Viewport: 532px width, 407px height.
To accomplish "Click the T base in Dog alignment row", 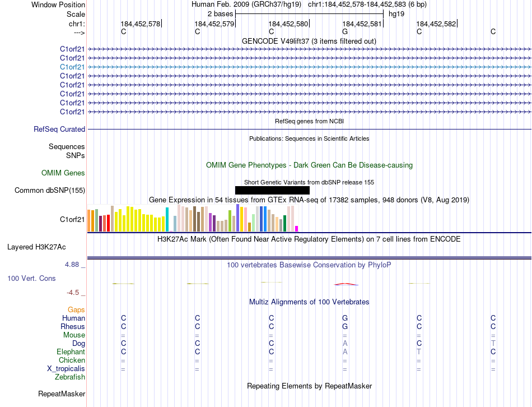I will pos(493,344).
